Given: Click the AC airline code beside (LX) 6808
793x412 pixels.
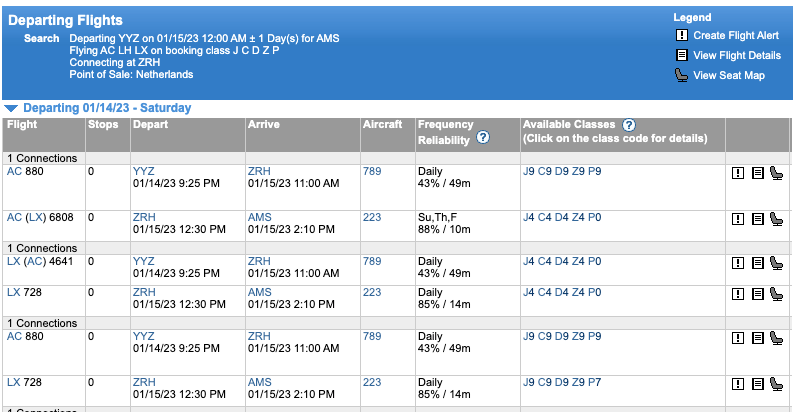Looking at the screenshot, I should 14,217.
